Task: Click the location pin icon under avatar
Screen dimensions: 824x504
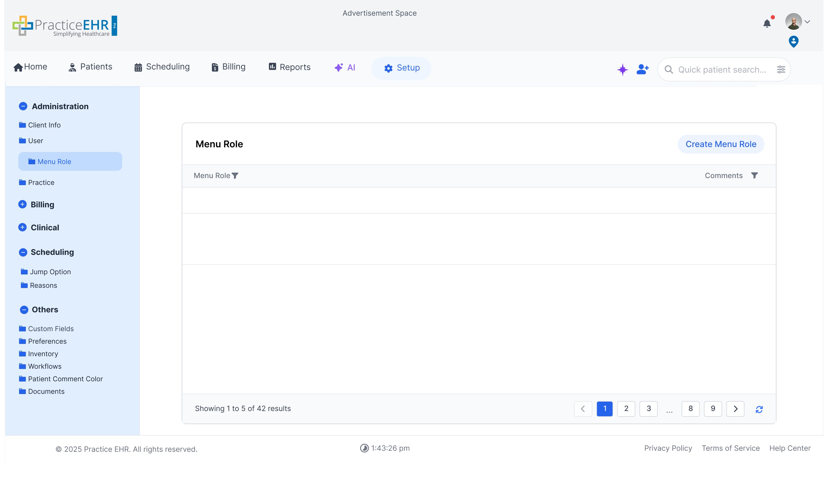Action: click(793, 42)
